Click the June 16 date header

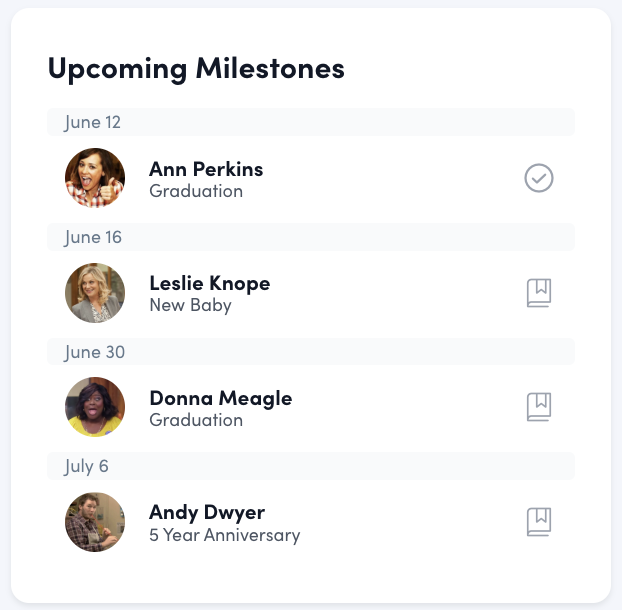coord(93,237)
